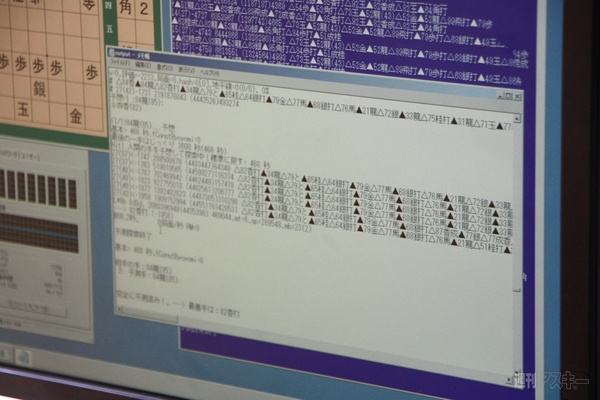Select the captured 角 piece in hand
This screenshot has height=400, width=600.
[126, 7]
